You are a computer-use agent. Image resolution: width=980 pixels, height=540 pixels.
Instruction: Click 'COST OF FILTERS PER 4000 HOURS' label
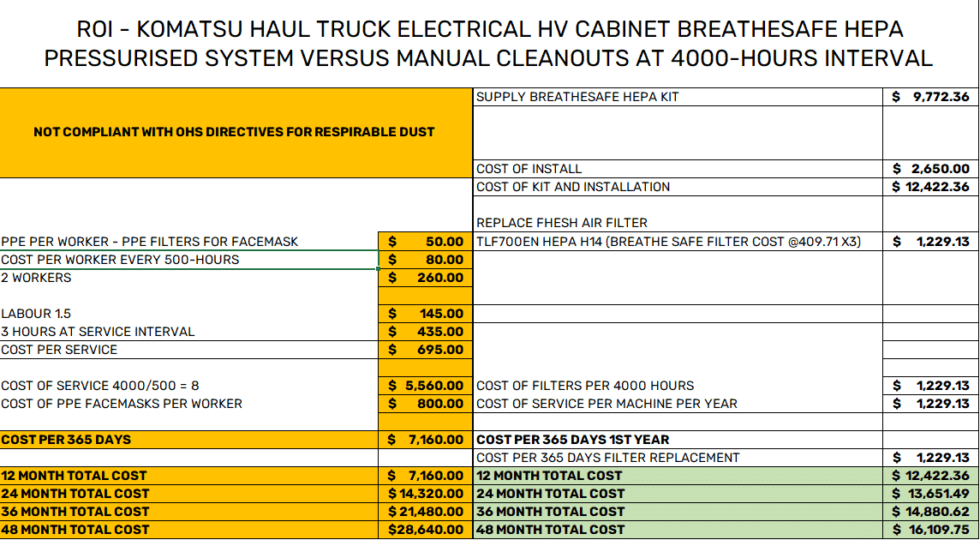coord(678,386)
